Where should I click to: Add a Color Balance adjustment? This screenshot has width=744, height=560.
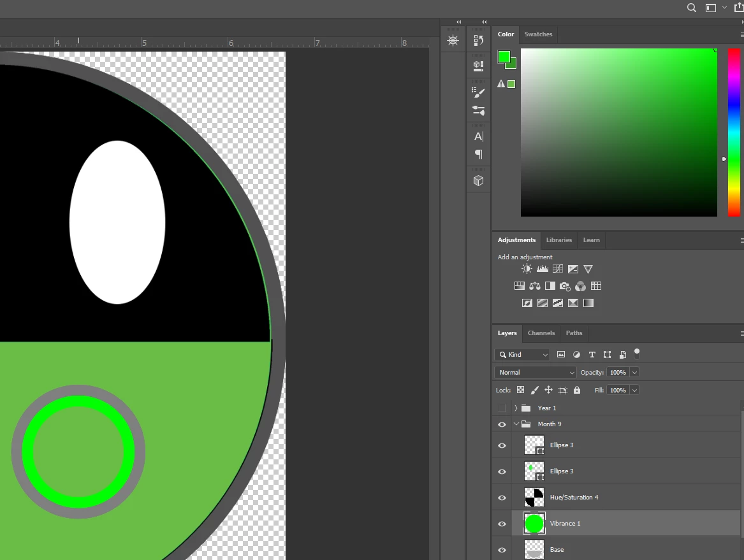(x=535, y=286)
